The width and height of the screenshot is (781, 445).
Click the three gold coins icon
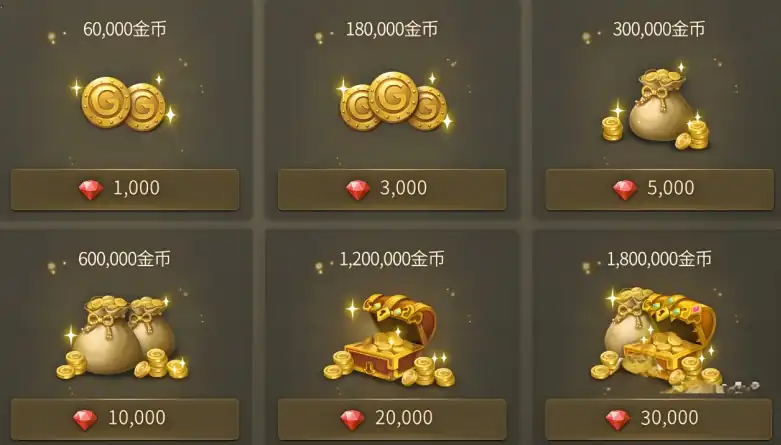pyautogui.click(x=393, y=102)
